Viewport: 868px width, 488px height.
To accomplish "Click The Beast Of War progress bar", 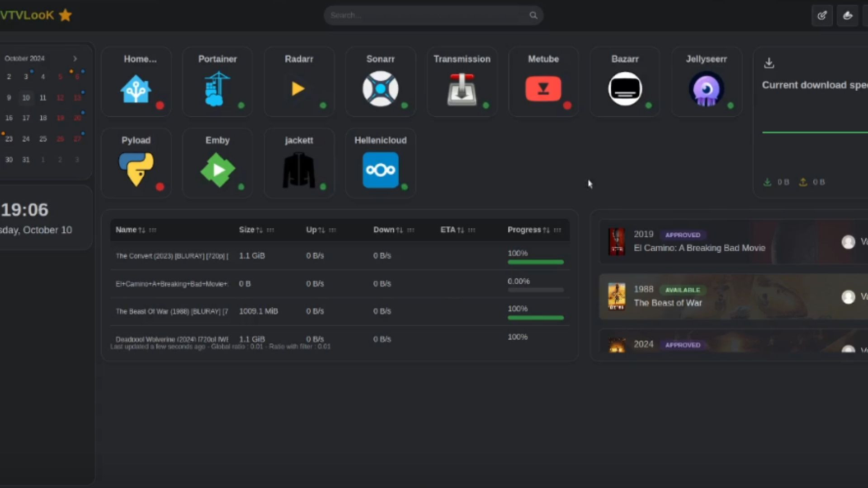I will [x=536, y=318].
